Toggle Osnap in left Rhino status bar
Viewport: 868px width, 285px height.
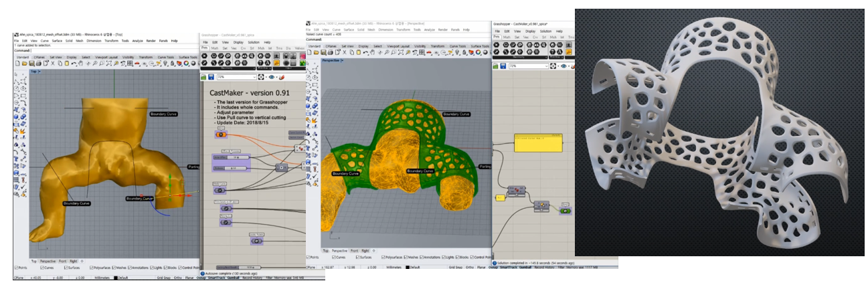click(201, 277)
